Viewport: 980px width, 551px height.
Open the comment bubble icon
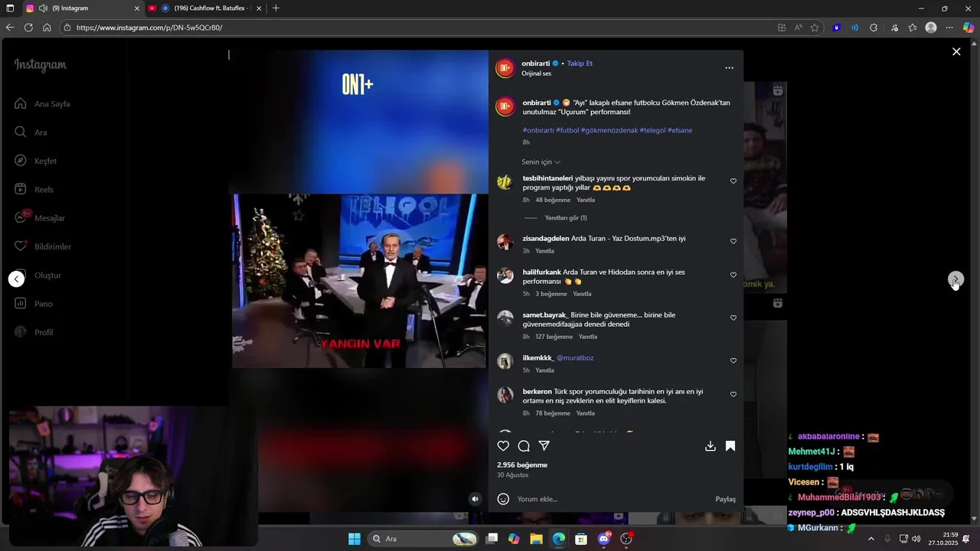click(x=524, y=445)
